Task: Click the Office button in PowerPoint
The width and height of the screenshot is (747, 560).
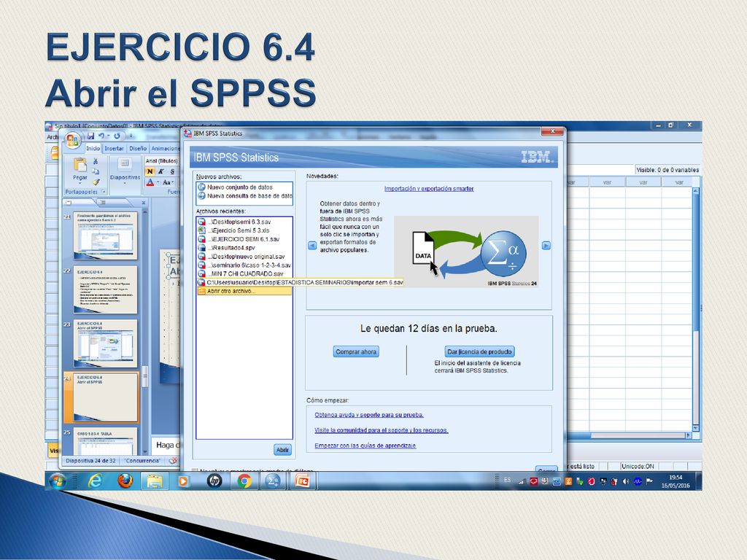Action: point(72,139)
